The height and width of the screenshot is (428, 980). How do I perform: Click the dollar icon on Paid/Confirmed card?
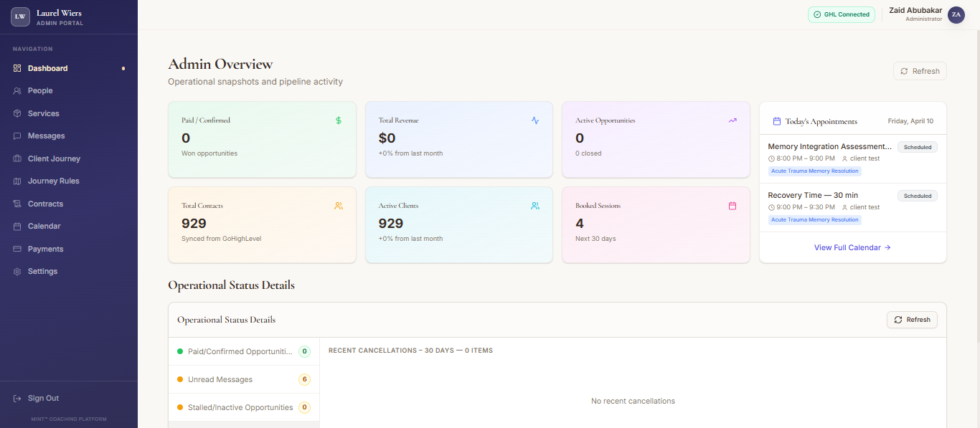[x=339, y=120]
